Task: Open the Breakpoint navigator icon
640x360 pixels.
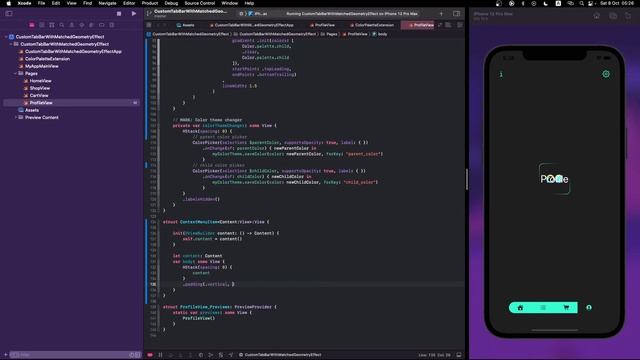Action: tap(102, 25)
